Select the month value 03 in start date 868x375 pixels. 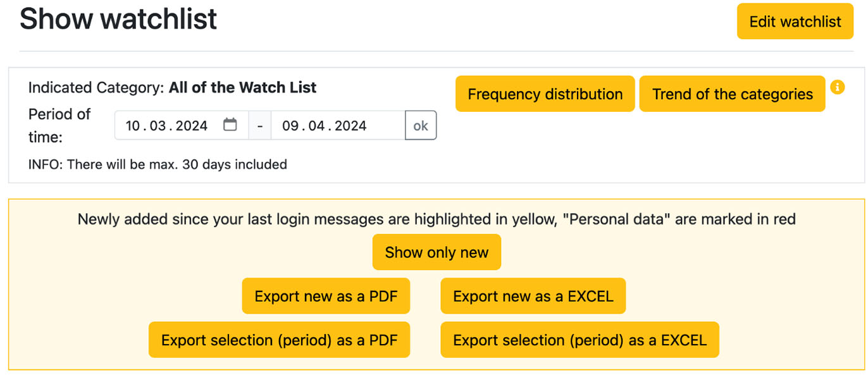pos(158,126)
